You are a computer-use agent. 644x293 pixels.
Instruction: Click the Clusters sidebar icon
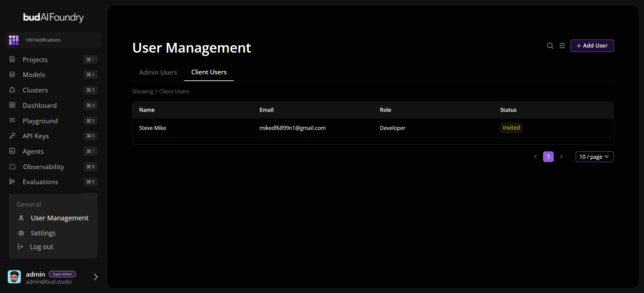(x=12, y=90)
